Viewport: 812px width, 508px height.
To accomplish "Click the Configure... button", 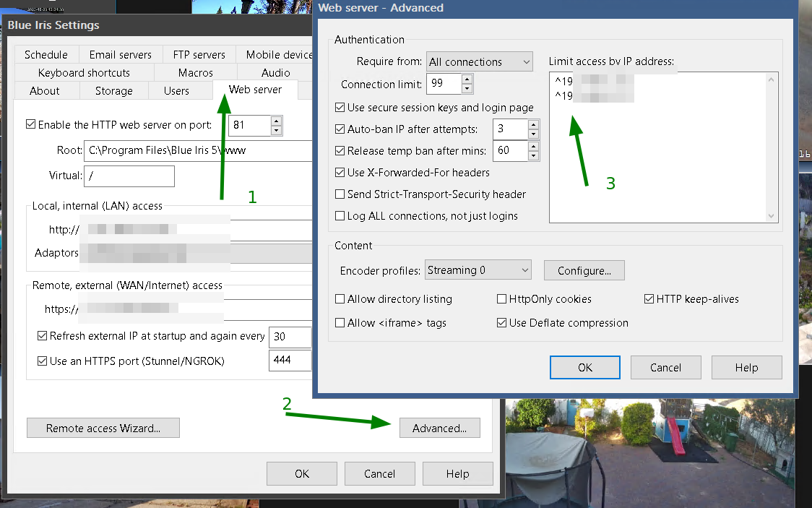I will (584, 270).
